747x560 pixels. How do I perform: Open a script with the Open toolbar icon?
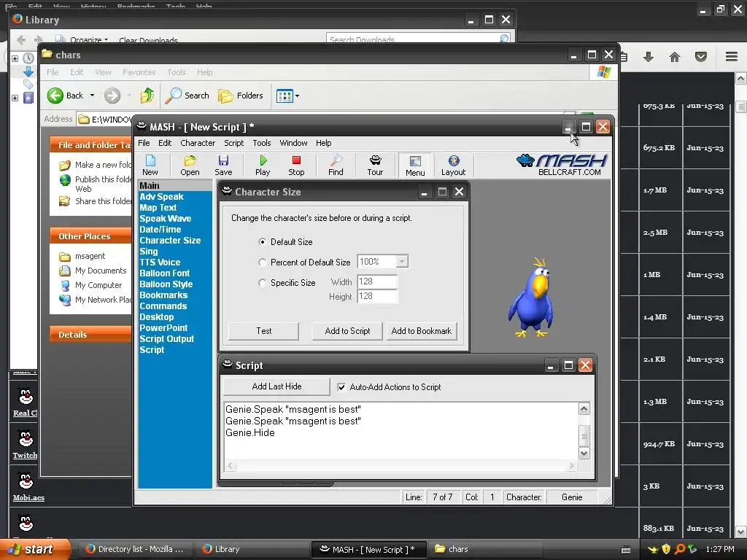(190, 166)
